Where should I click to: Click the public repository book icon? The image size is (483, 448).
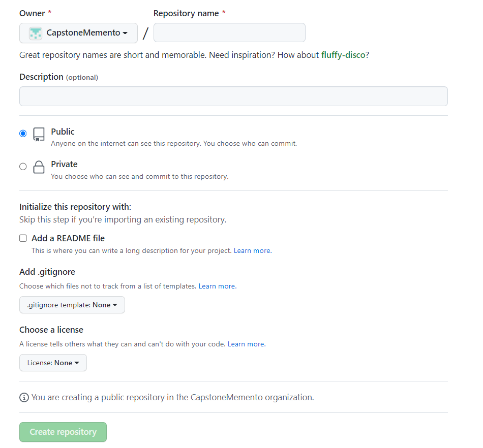coord(39,135)
